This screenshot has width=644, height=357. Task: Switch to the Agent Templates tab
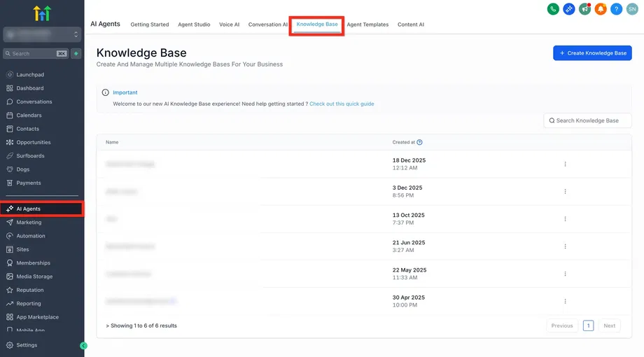click(367, 24)
